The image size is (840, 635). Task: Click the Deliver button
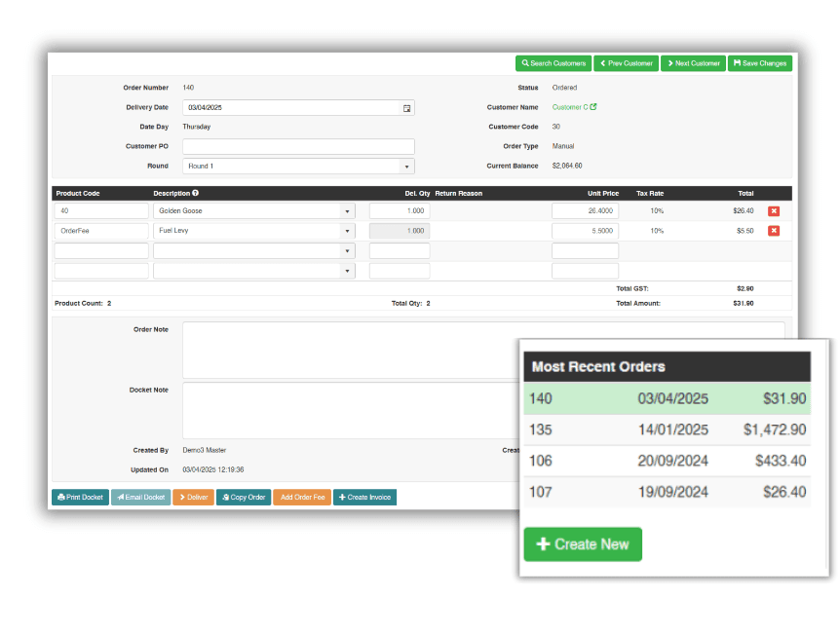[192, 497]
